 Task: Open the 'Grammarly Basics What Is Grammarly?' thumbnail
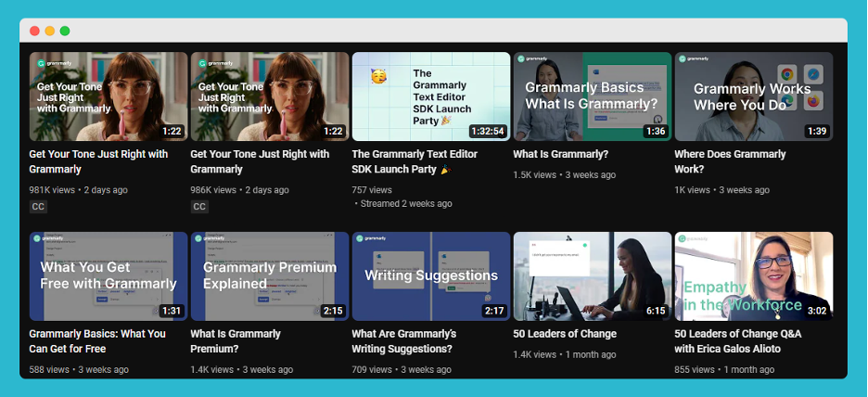tap(592, 96)
